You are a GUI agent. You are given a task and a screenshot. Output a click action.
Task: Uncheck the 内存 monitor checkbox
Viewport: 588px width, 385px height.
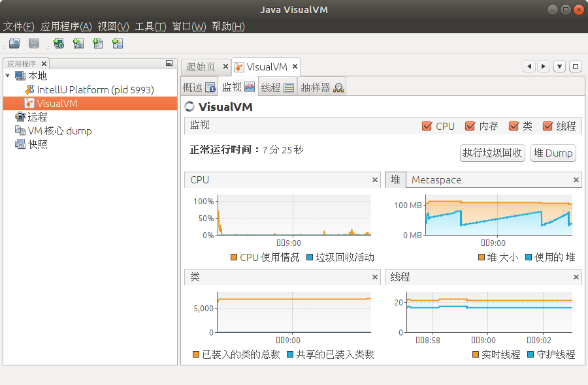pos(470,126)
